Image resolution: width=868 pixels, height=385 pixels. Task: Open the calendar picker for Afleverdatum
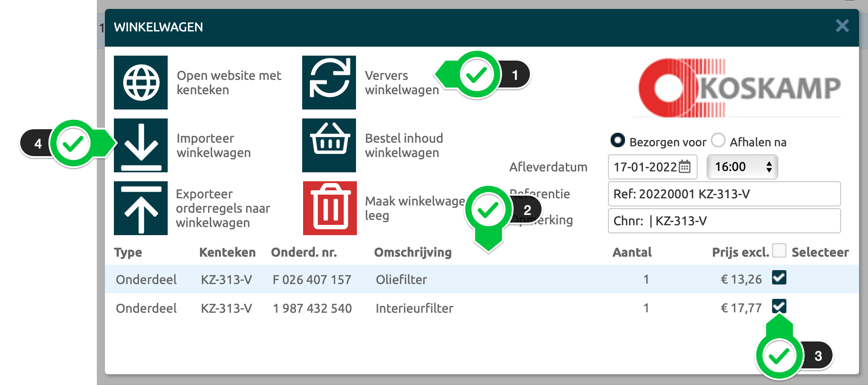685,167
